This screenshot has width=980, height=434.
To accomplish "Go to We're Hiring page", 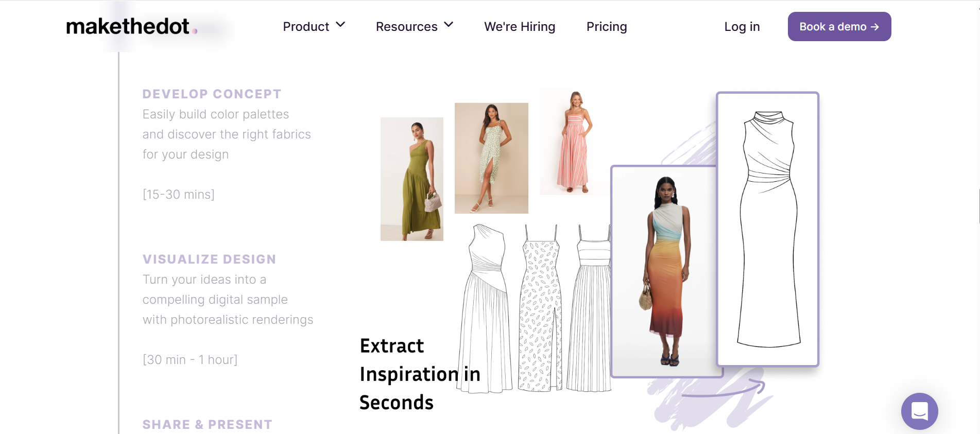I will pos(520,26).
